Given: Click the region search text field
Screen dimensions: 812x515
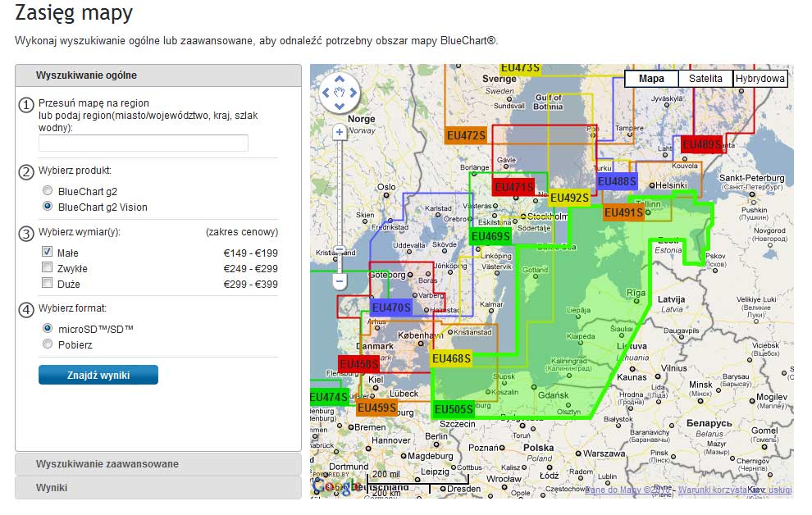Looking at the screenshot, I should pyautogui.click(x=143, y=144).
